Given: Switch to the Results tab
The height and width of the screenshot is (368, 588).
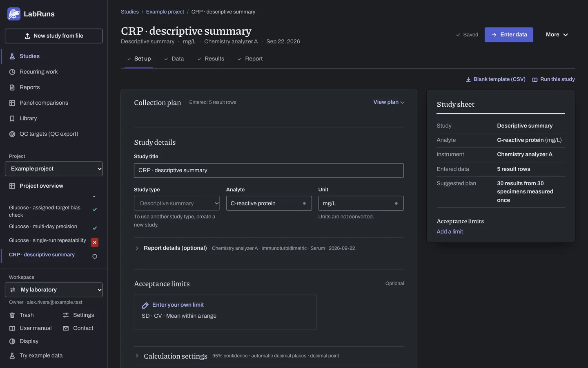Looking at the screenshot, I should pyautogui.click(x=210, y=59).
